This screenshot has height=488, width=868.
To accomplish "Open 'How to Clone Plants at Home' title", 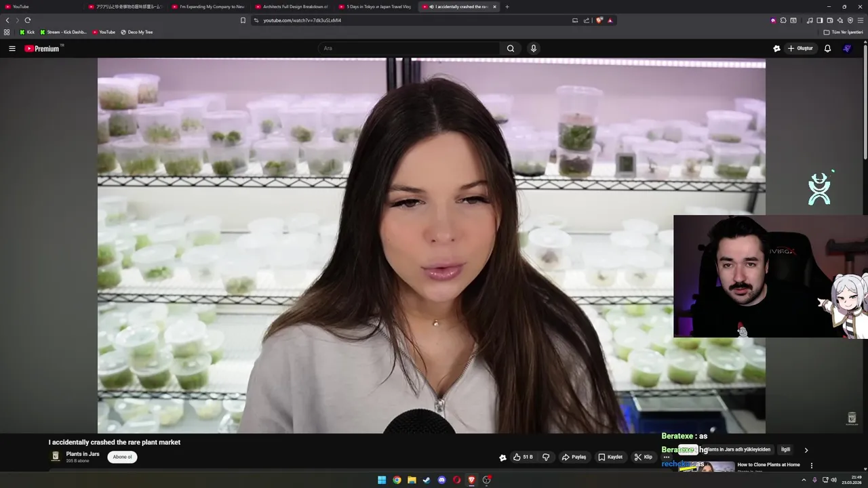I will tap(768, 465).
